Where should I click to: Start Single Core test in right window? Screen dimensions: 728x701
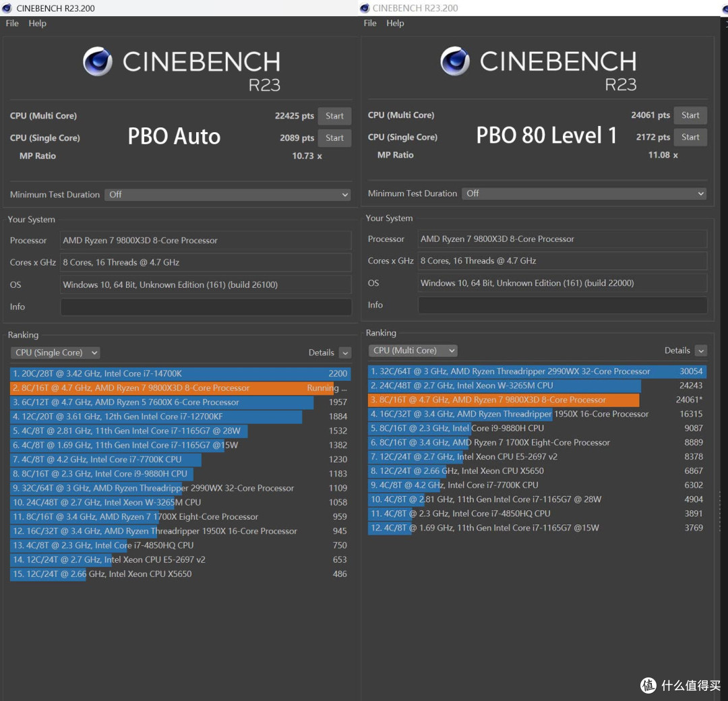pyautogui.click(x=690, y=137)
